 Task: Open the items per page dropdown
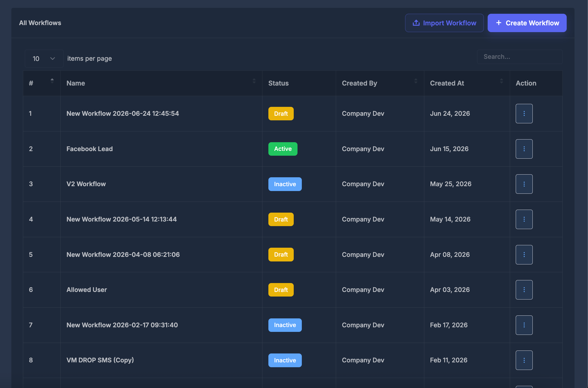[x=44, y=59]
